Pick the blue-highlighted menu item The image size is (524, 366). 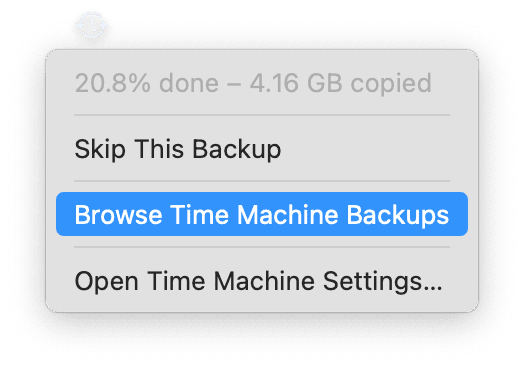click(262, 214)
